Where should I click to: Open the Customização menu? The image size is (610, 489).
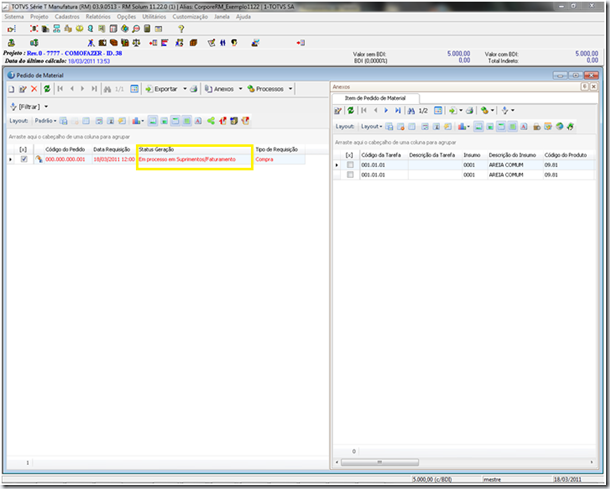[x=190, y=17]
